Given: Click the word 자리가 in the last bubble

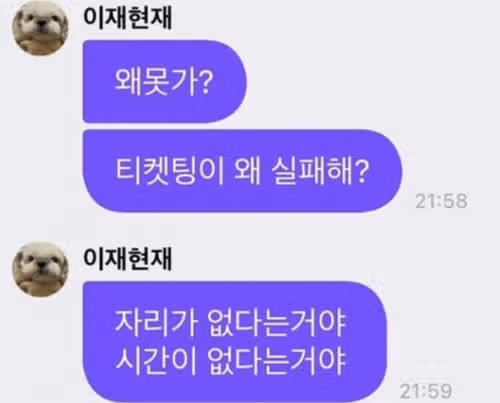Looking at the screenshot, I should tap(154, 323).
